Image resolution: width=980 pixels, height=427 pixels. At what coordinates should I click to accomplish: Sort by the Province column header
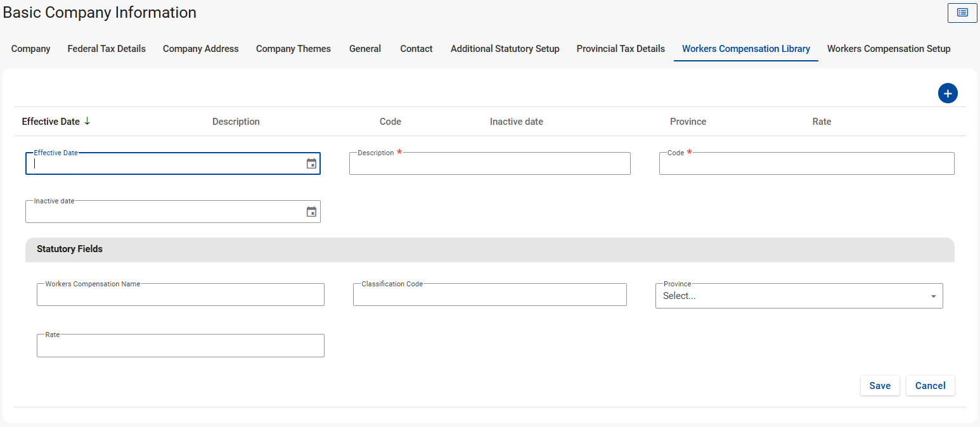688,122
